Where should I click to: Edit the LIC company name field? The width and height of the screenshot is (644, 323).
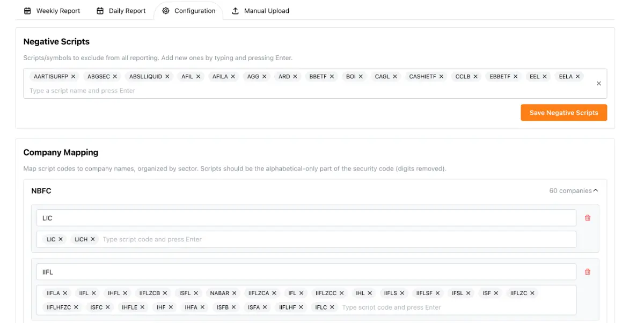306,218
